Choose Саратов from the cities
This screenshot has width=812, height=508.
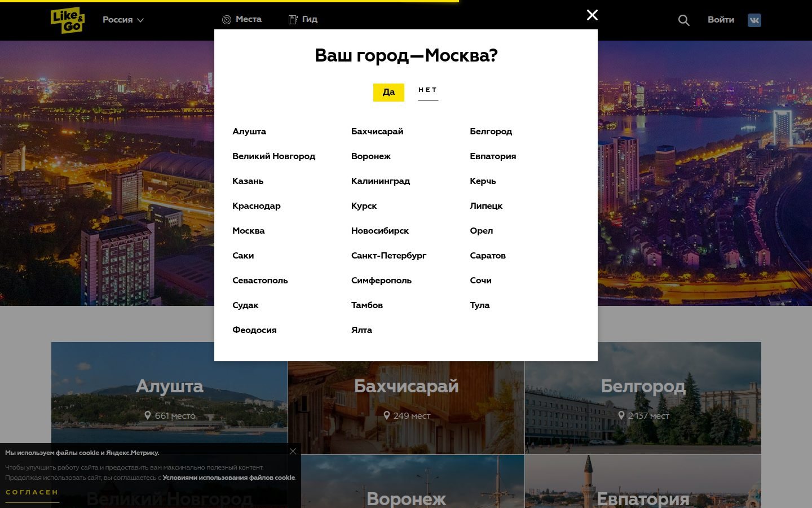point(488,256)
